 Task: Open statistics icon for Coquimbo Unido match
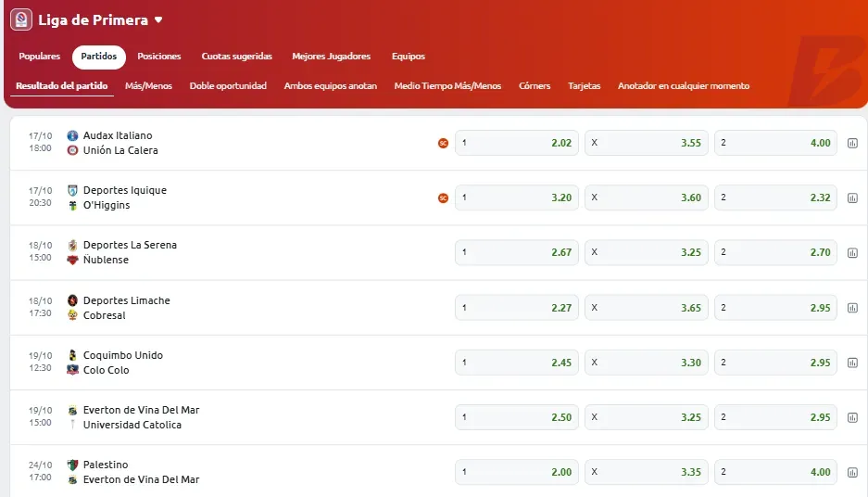click(x=852, y=363)
